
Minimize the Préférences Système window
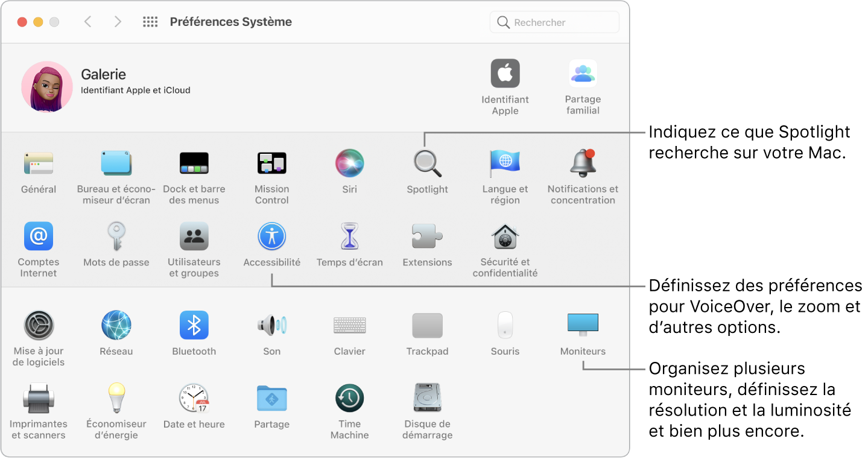coord(38,22)
